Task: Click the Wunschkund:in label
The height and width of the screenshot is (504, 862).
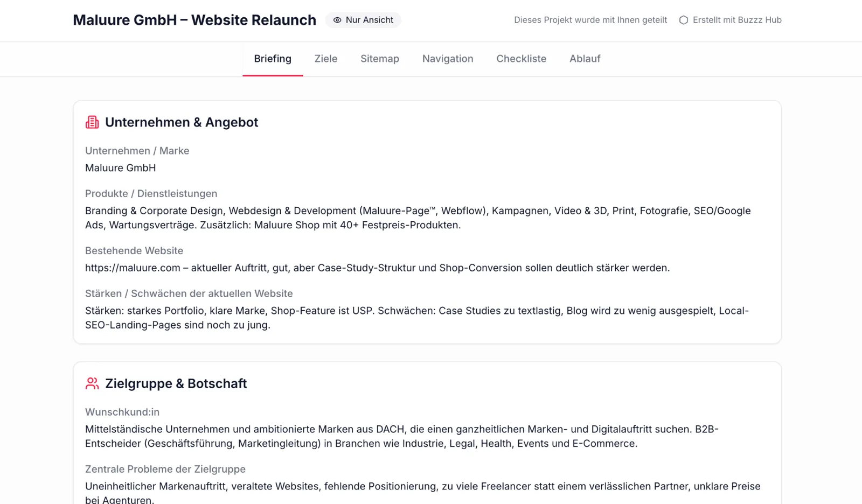Action: 122,412
